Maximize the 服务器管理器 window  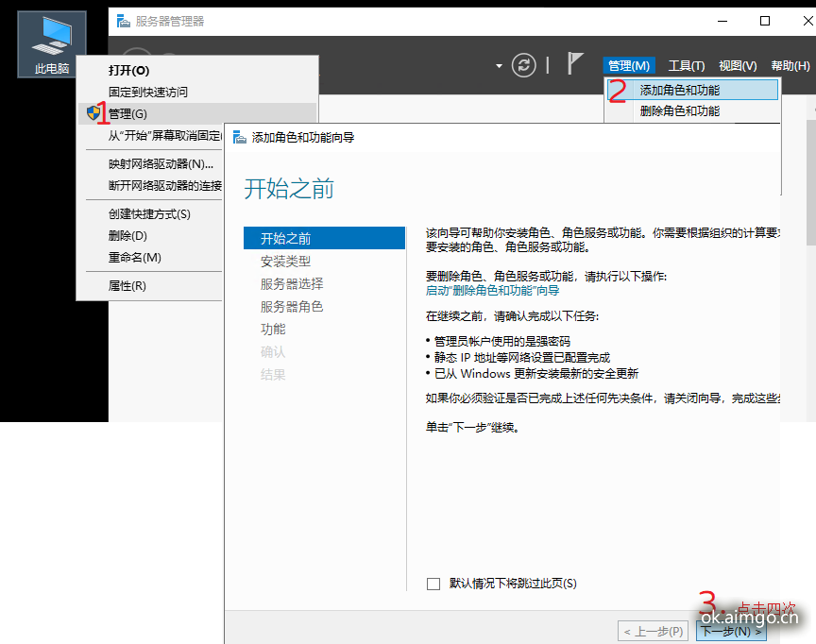coord(765,21)
